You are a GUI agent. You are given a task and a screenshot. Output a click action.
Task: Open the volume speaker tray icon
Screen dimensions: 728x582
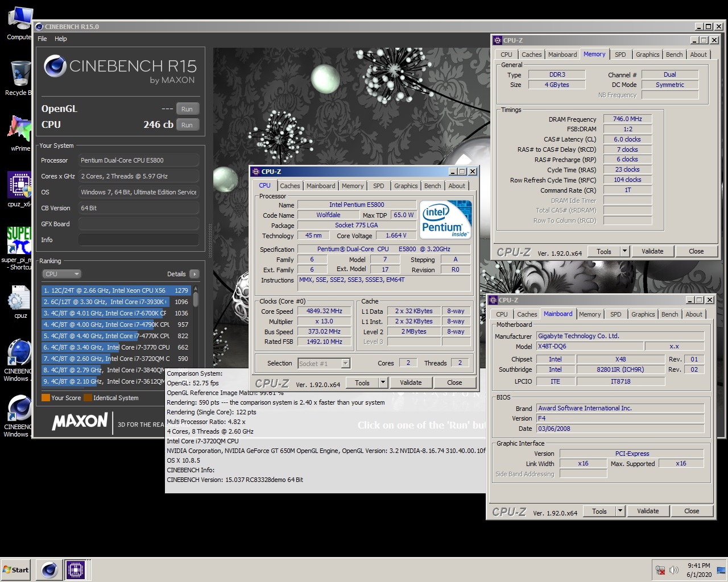tap(674, 570)
